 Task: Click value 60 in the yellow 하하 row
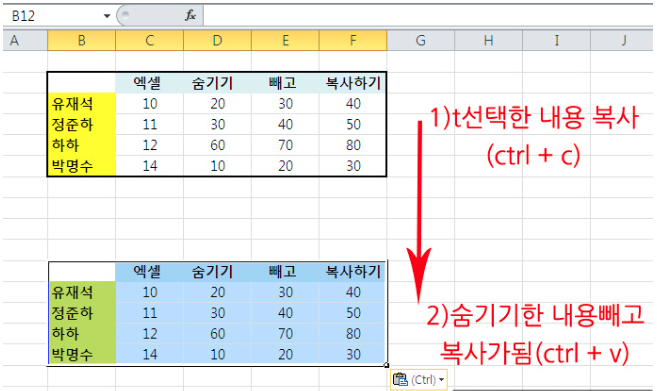[x=217, y=145]
